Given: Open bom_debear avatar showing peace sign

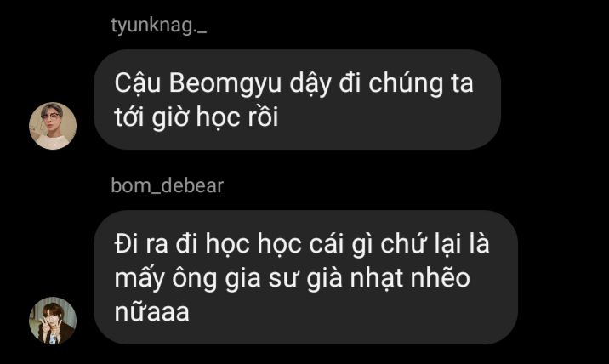Looking at the screenshot, I should 53,321.
